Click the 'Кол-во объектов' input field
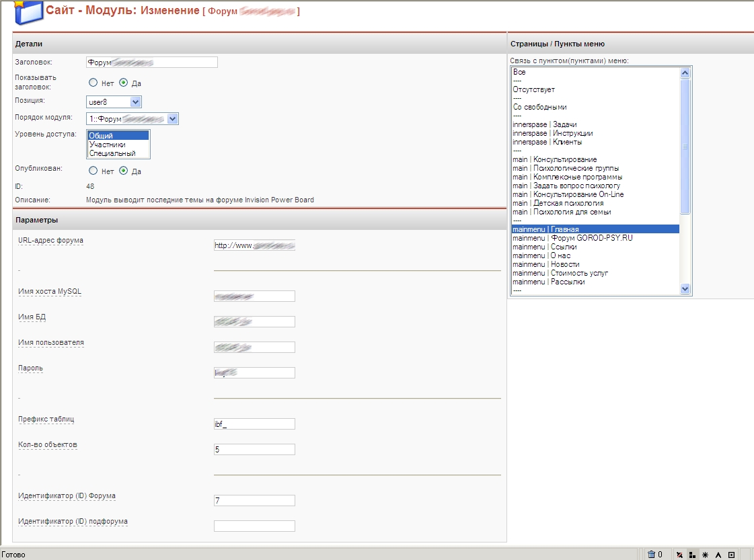754x560 pixels. tap(254, 449)
